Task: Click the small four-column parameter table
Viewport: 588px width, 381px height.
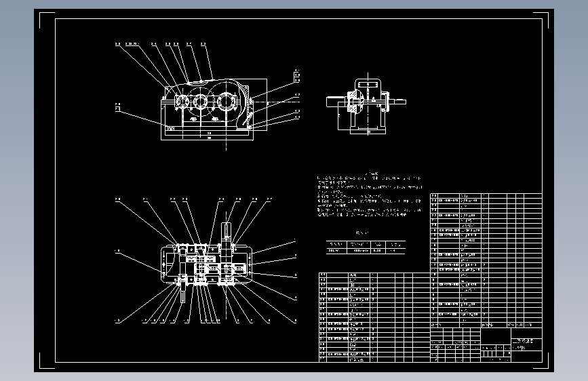Action: tap(366, 247)
